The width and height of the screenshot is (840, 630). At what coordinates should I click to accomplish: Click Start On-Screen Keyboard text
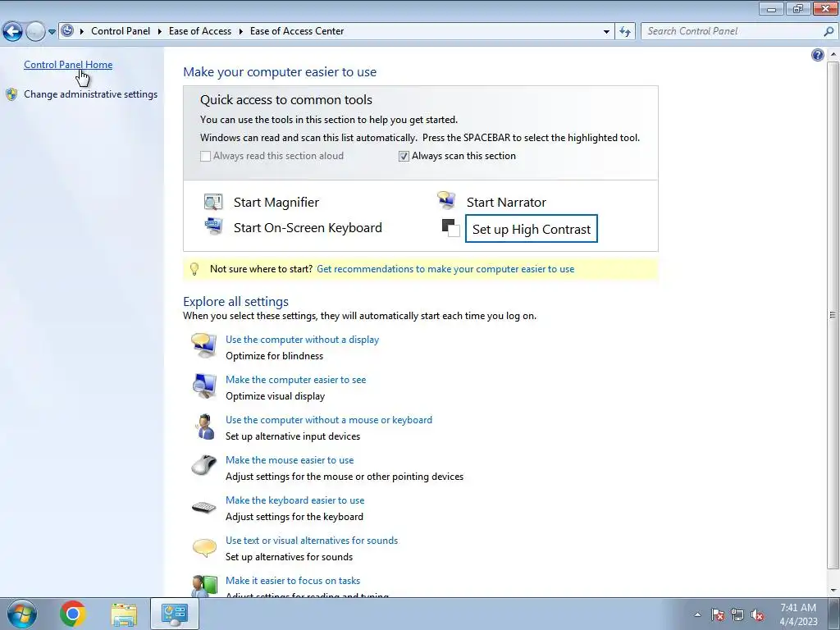(308, 228)
